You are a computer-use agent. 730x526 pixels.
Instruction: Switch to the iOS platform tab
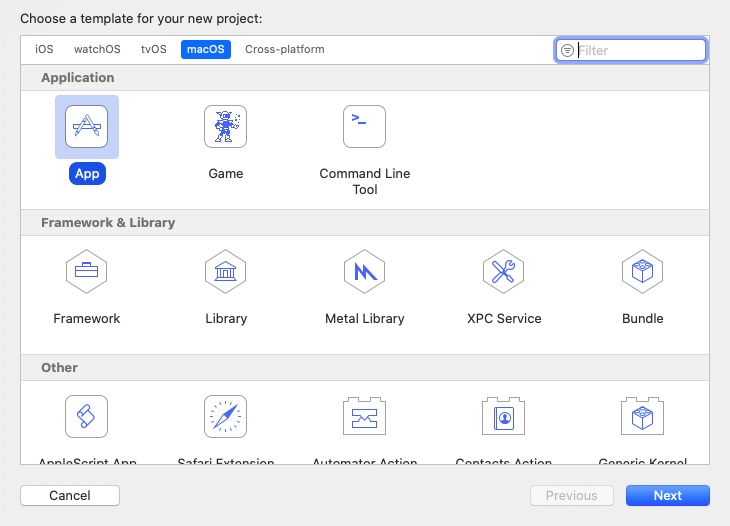(x=44, y=49)
